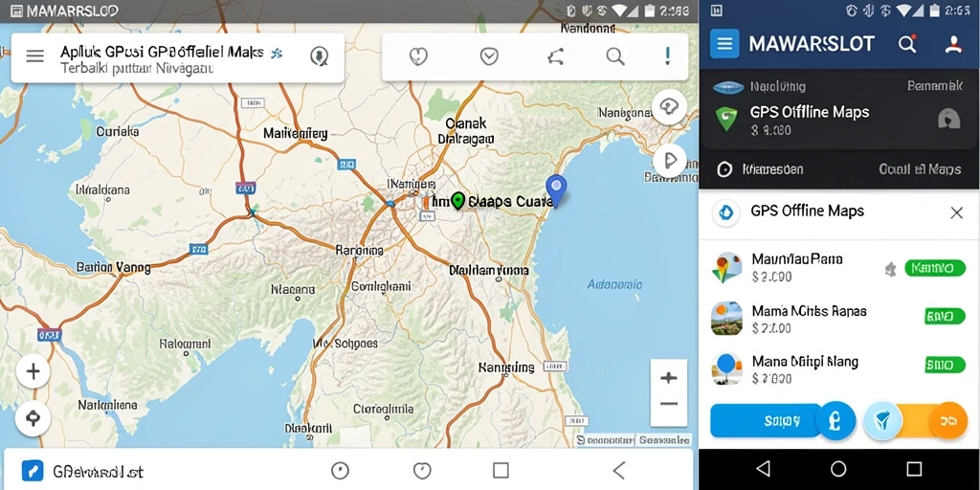Image resolution: width=980 pixels, height=490 pixels.
Task: Click the green shield pin icon in dark panel
Action: [x=725, y=118]
